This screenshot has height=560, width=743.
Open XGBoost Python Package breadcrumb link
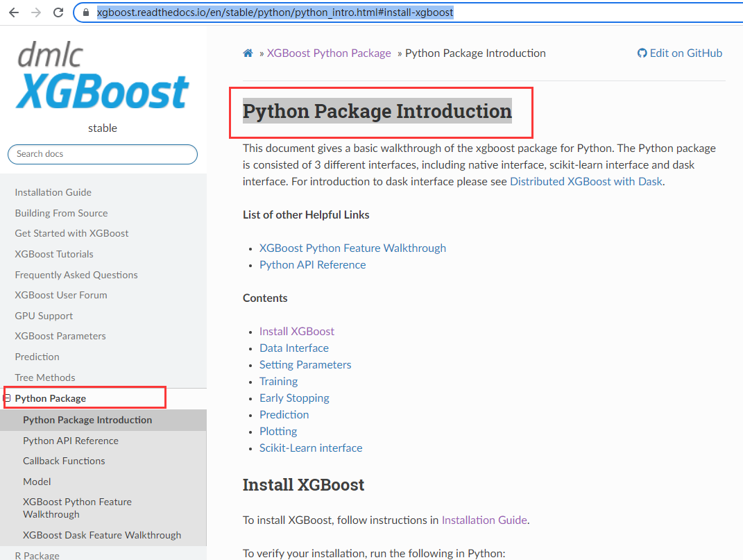pyautogui.click(x=329, y=53)
